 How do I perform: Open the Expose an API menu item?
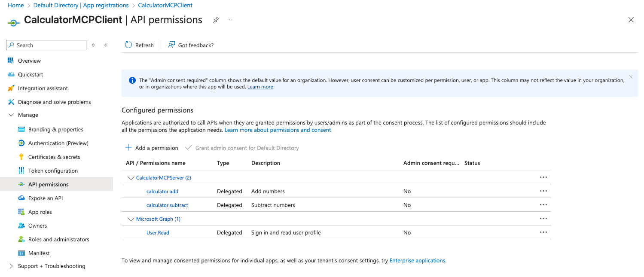[46, 198]
